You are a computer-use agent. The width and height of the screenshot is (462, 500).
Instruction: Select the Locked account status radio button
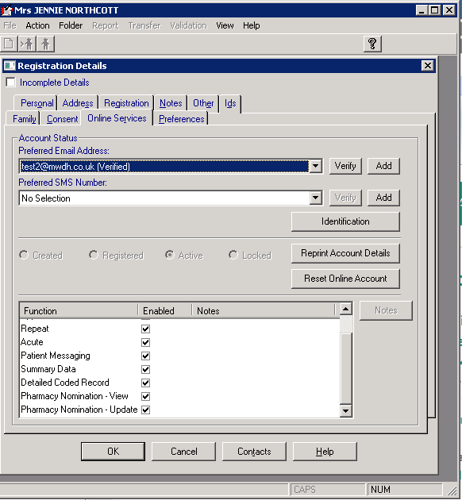[233, 255]
